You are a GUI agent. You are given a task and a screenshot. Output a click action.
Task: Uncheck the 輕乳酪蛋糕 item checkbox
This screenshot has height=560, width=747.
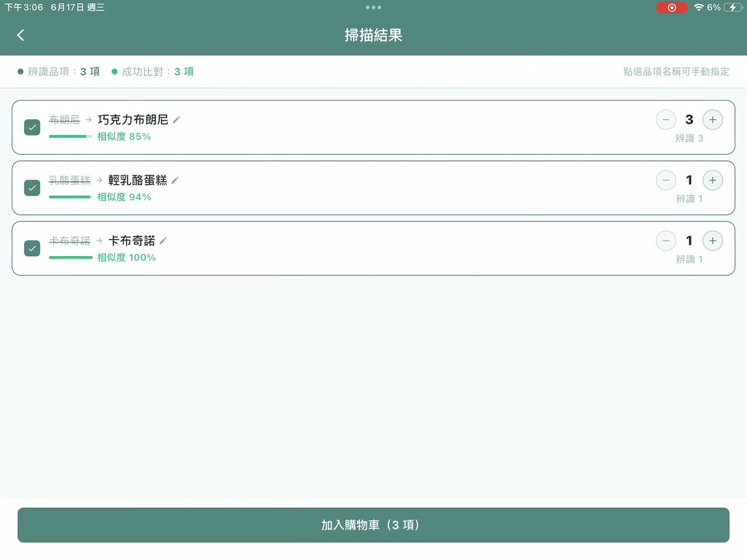click(x=32, y=187)
